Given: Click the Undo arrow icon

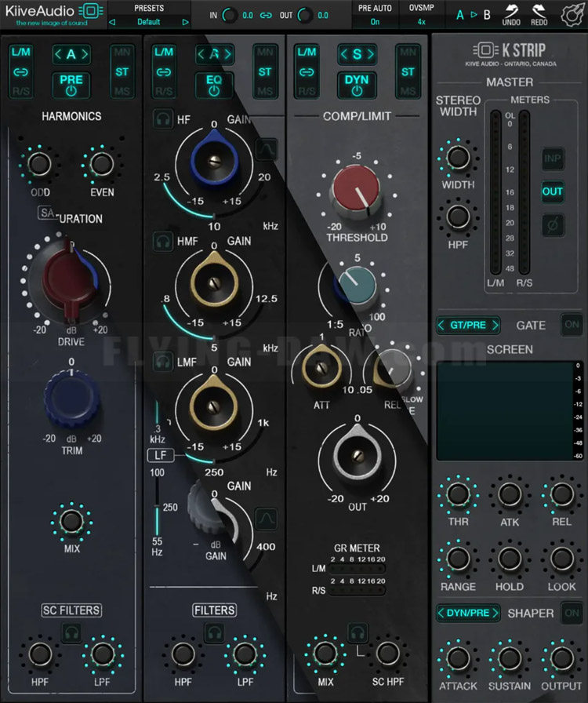Looking at the screenshot, I should coord(511,11).
